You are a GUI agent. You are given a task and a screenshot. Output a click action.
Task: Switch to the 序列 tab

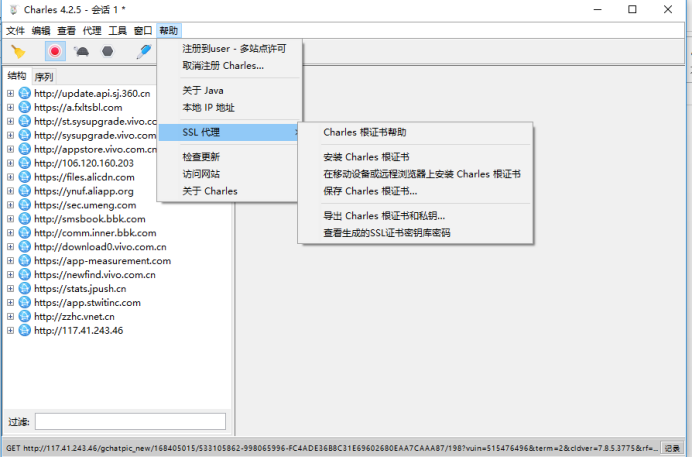coord(44,77)
